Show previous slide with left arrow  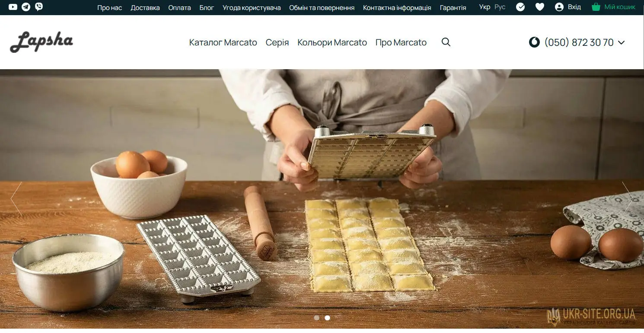click(x=16, y=199)
